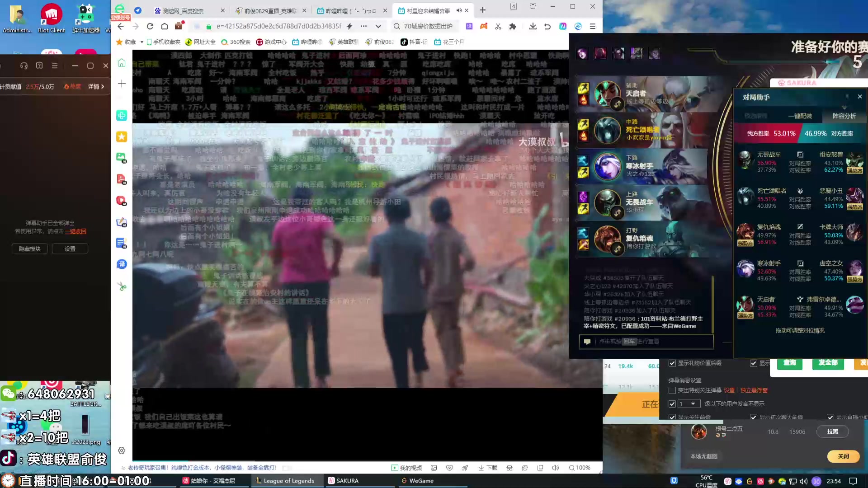Open the Windows notification center
The height and width of the screenshot is (488, 868).
[853, 481]
